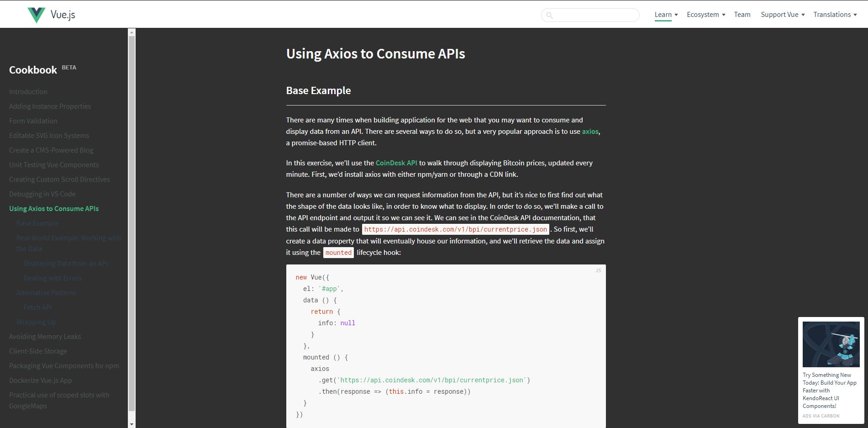
Task: Jump to Wrapping Up section
Action: coord(36,322)
